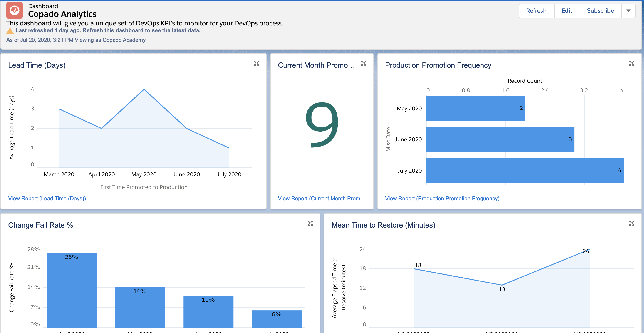This screenshot has height=333, width=644.
Task: Expand the Change Fail Rate % chart
Action: (x=310, y=223)
